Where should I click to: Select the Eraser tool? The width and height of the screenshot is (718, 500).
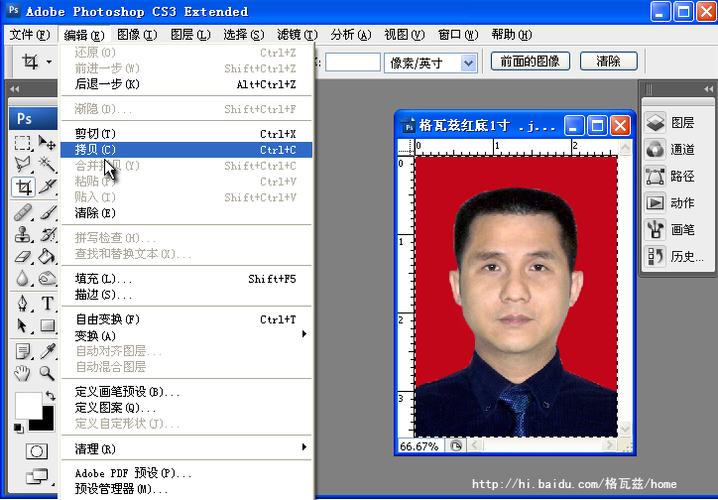tap(22, 256)
